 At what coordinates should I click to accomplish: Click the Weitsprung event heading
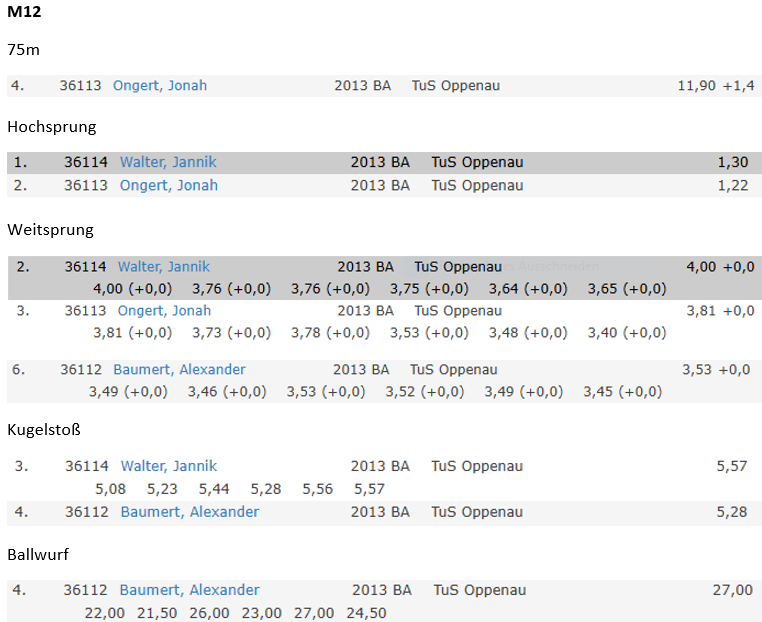tap(51, 230)
